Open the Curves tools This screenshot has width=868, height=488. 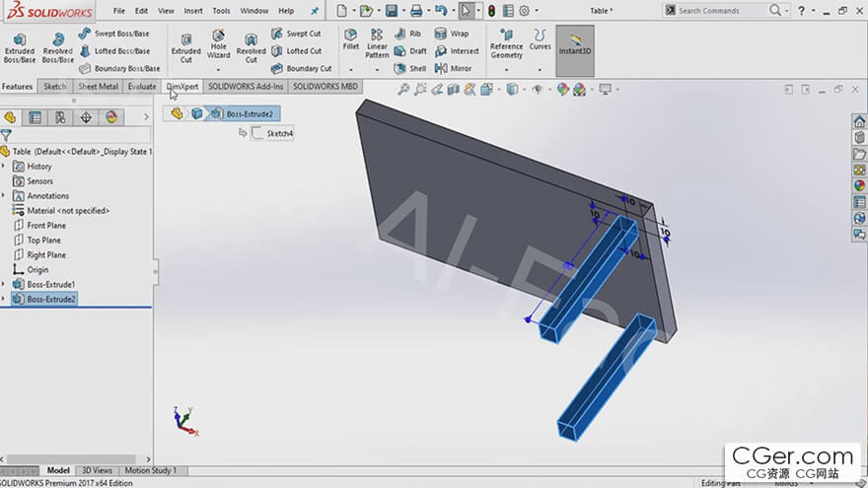[x=540, y=39]
